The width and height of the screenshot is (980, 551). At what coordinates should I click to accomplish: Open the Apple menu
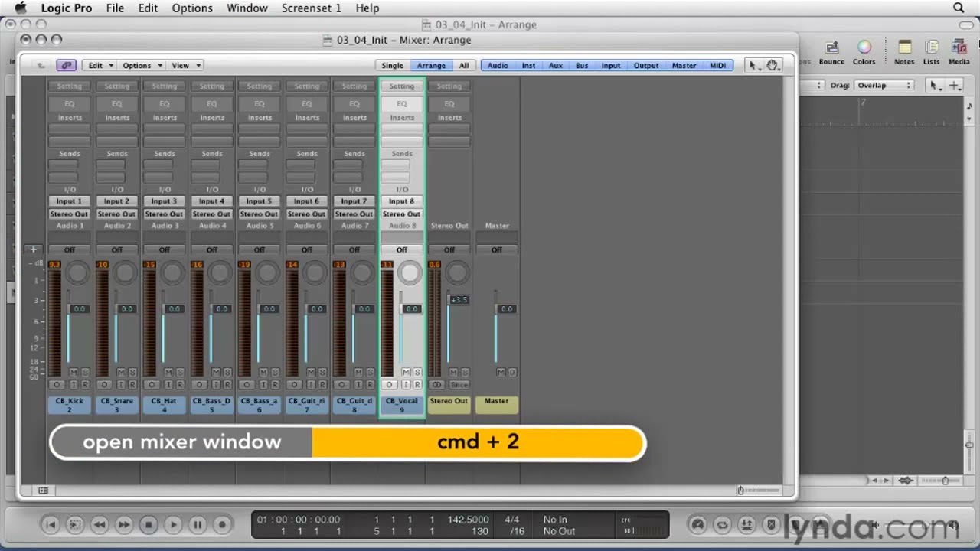tap(21, 8)
